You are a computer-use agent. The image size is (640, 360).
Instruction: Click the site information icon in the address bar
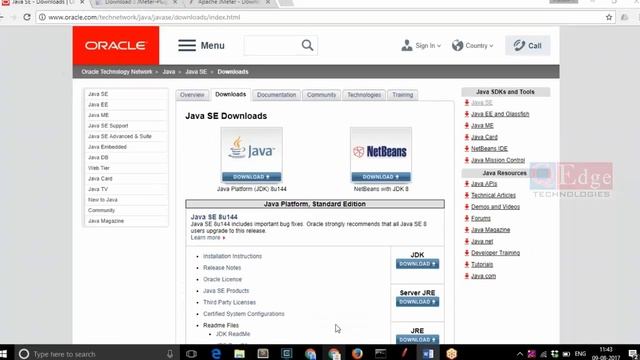[x=42, y=17]
